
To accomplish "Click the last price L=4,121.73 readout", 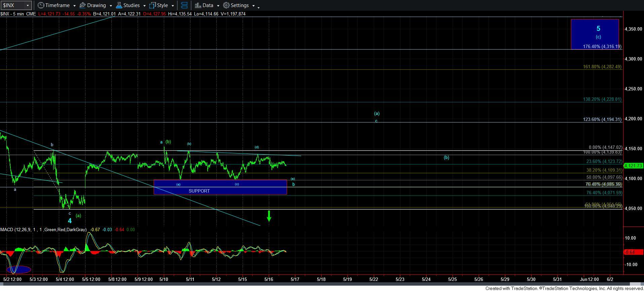I will click(50, 14).
